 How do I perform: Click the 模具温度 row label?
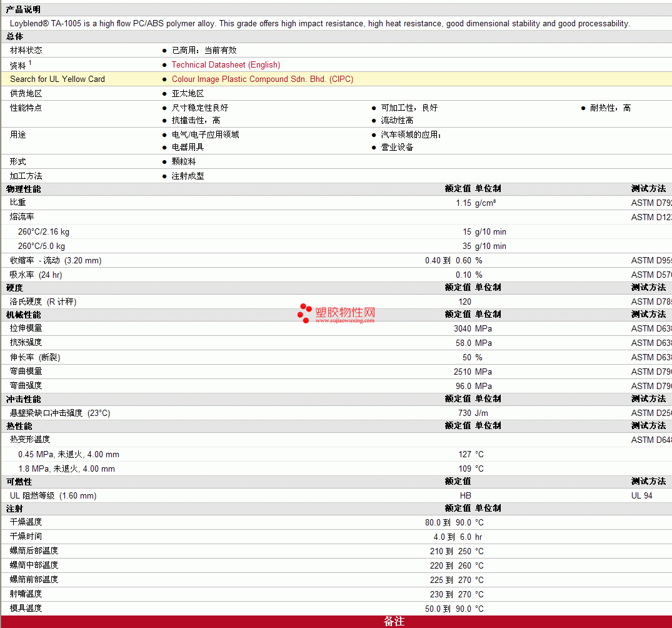click(26, 609)
